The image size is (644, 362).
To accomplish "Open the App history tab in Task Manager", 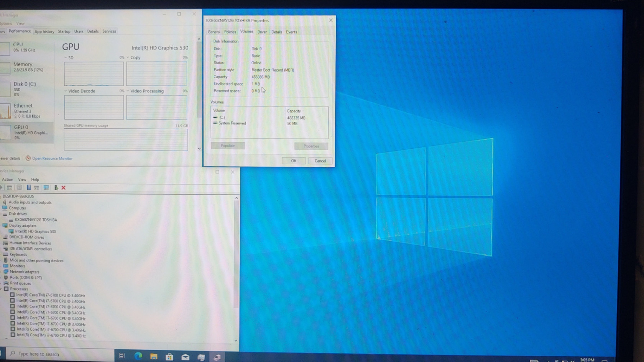I will (44, 31).
